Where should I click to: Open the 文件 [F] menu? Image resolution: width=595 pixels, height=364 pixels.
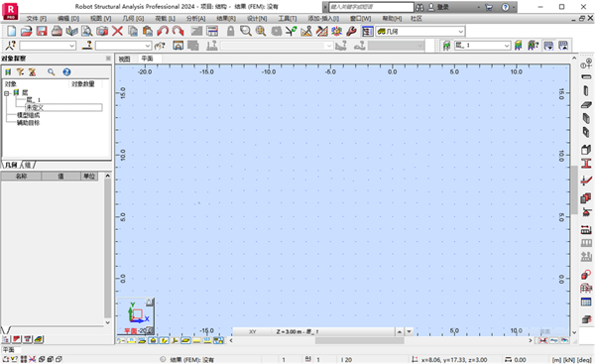click(x=36, y=18)
